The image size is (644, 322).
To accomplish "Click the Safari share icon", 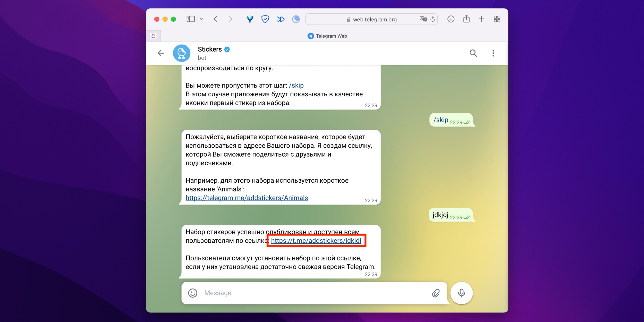I will [467, 19].
